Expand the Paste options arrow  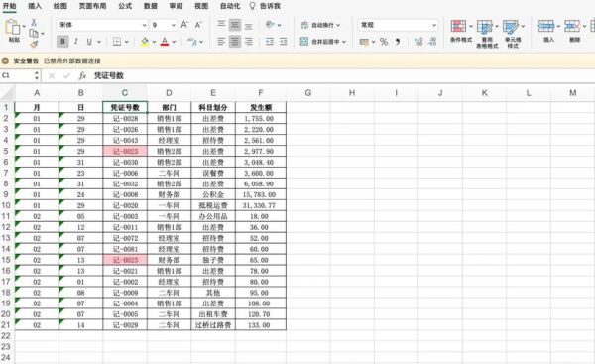pos(24,26)
